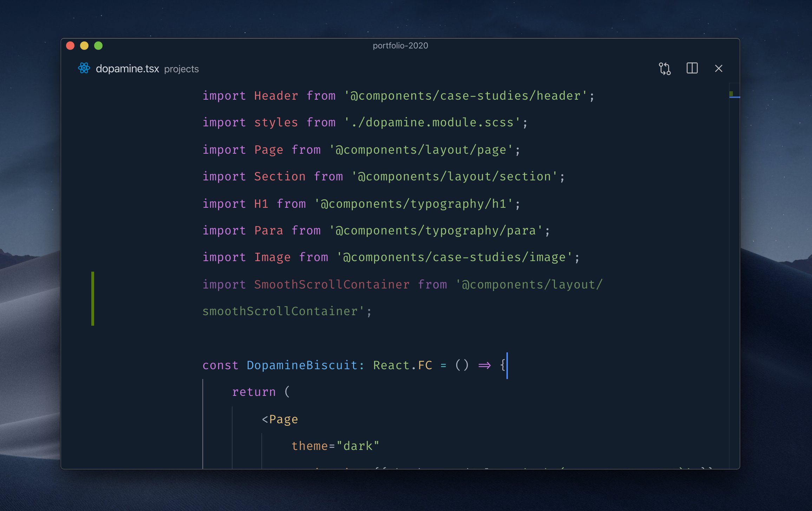Close the dopamine.tsx editor tab

pos(719,68)
